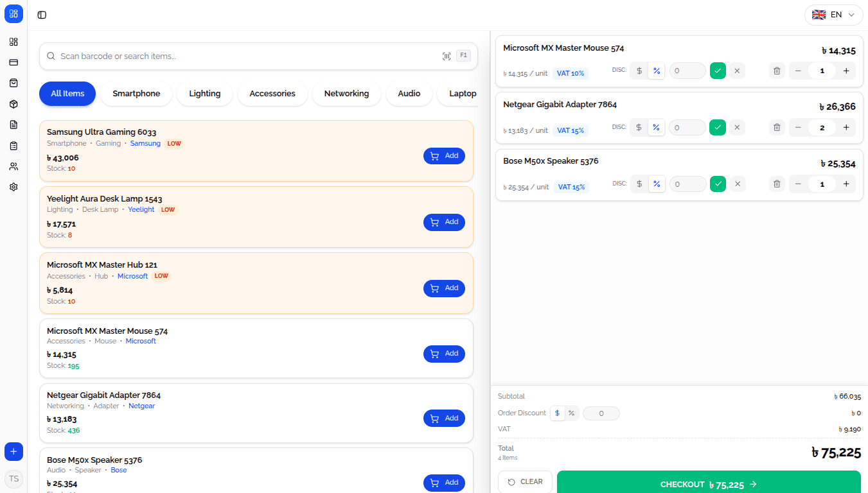The height and width of the screenshot is (493, 868).
Task: Open the card/POS icon in the sidebar
Action: 13,62
